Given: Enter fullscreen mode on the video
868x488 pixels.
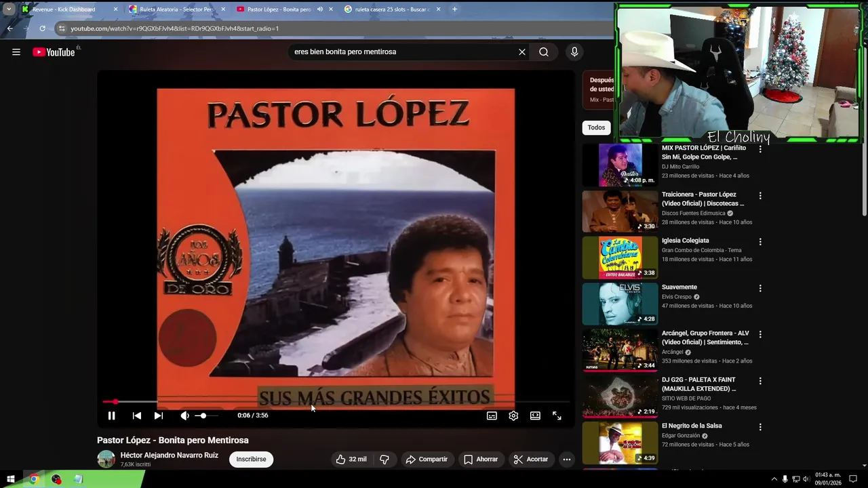Looking at the screenshot, I should pyautogui.click(x=557, y=415).
